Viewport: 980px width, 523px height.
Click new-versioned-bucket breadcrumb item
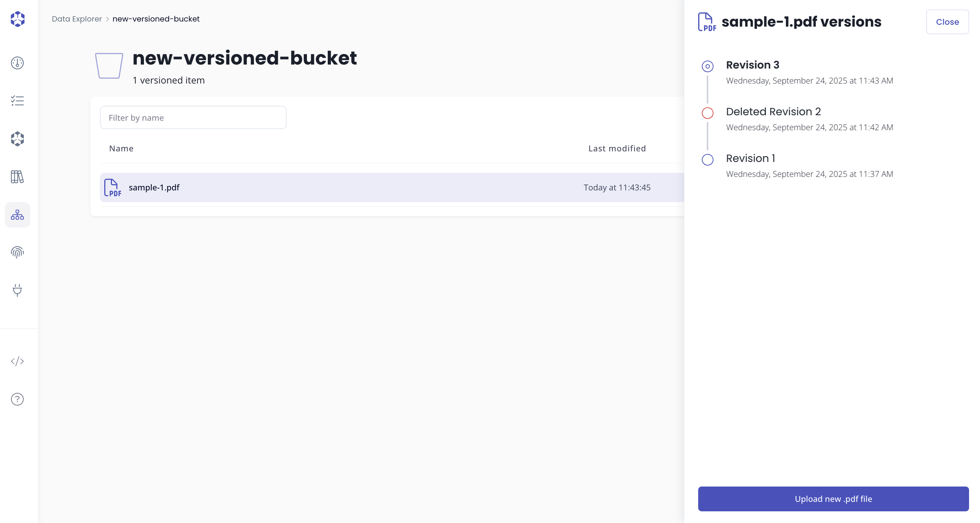pyautogui.click(x=156, y=19)
